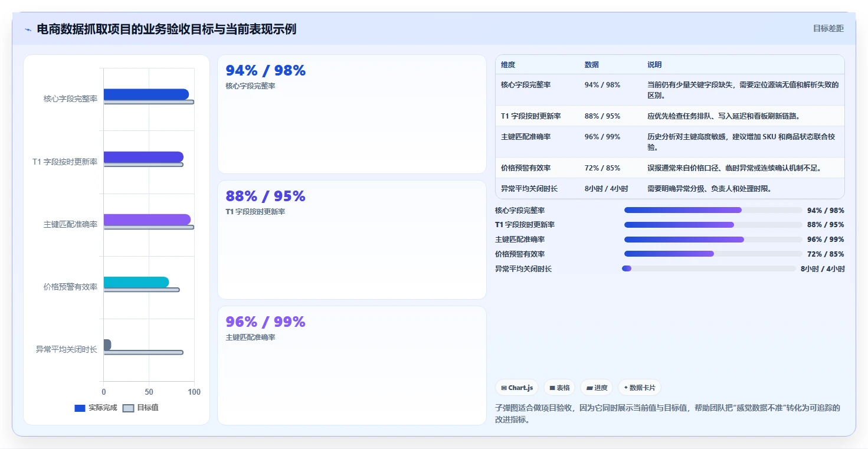
Task: Click the teal 价格预警有效率 chart bar
Action: click(136, 282)
